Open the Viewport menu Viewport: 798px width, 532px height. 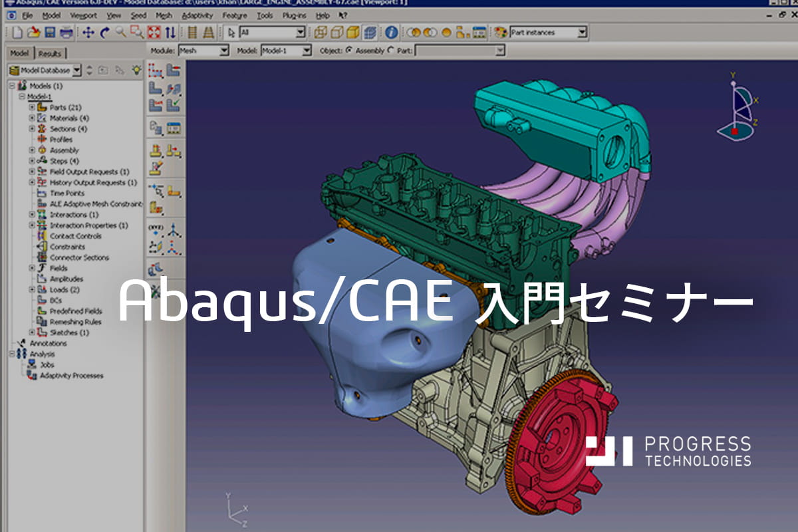[x=83, y=15]
